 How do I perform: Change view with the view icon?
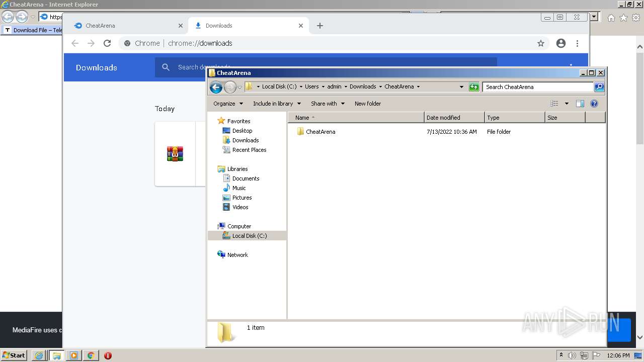point(554,104)
